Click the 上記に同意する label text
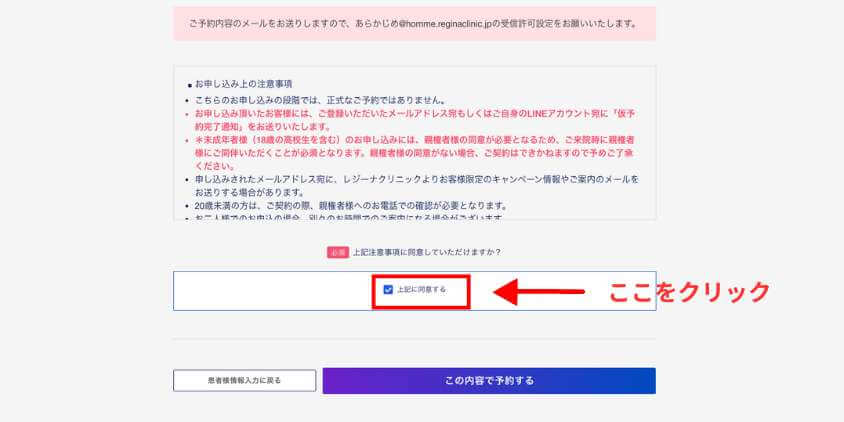 (x=421, y=290)
